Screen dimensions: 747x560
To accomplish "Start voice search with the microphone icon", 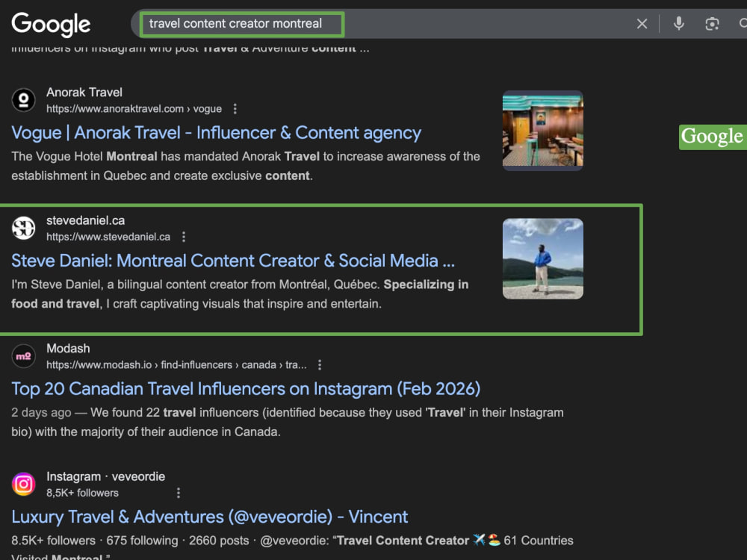I will point(679,23).
